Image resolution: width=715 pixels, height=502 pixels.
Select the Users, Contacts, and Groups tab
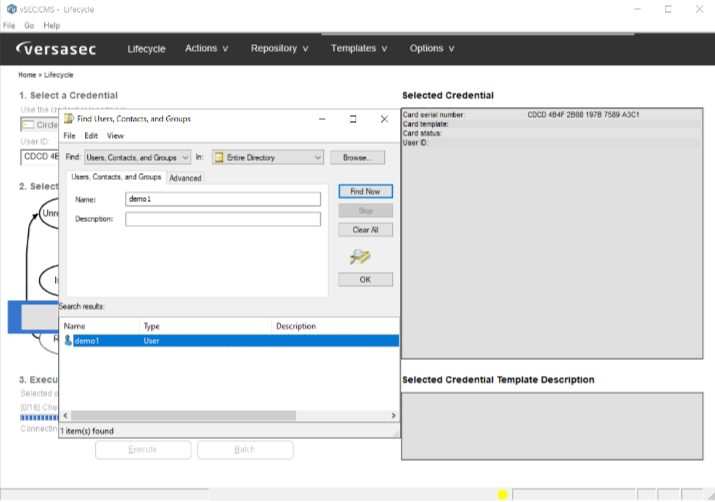click(x=116, y=177)
